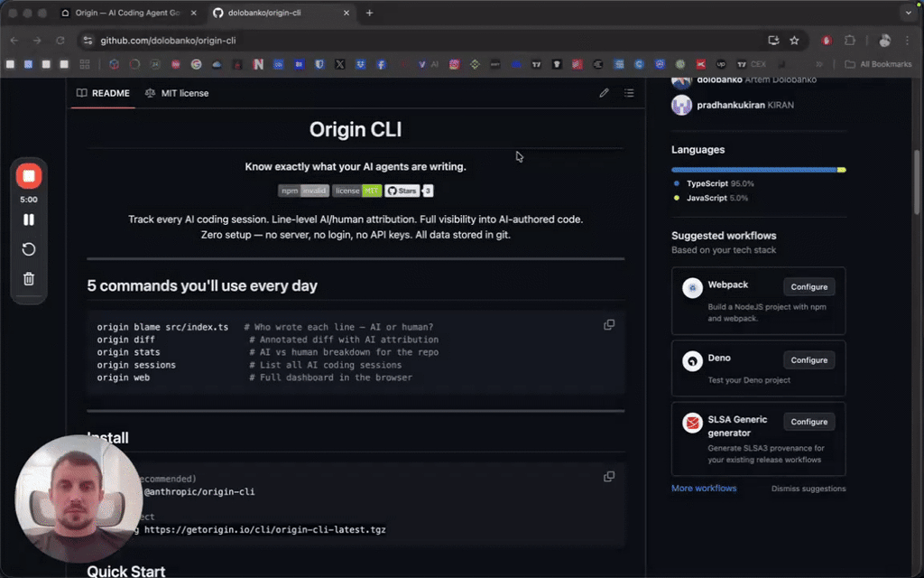Image resolution: width=924 pixels, height=578 pixels.
Task: Reload the page in the browser toolbar
Action: [x=60, y=41]
